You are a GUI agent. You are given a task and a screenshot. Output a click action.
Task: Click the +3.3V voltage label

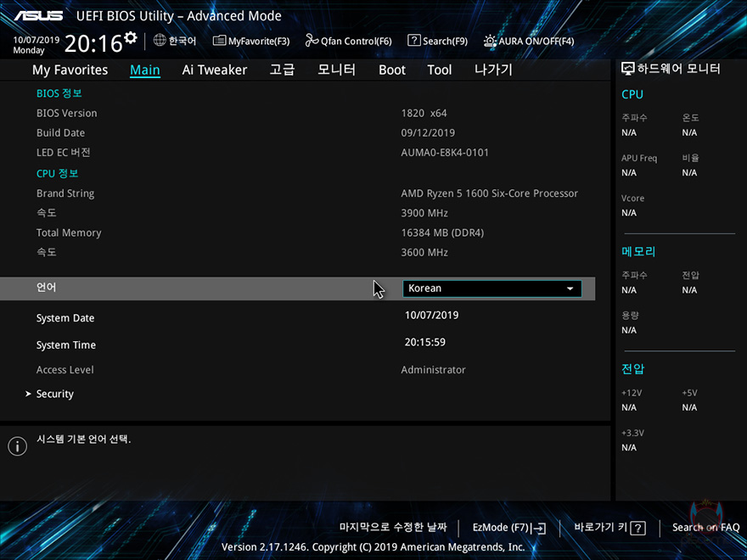632,434
